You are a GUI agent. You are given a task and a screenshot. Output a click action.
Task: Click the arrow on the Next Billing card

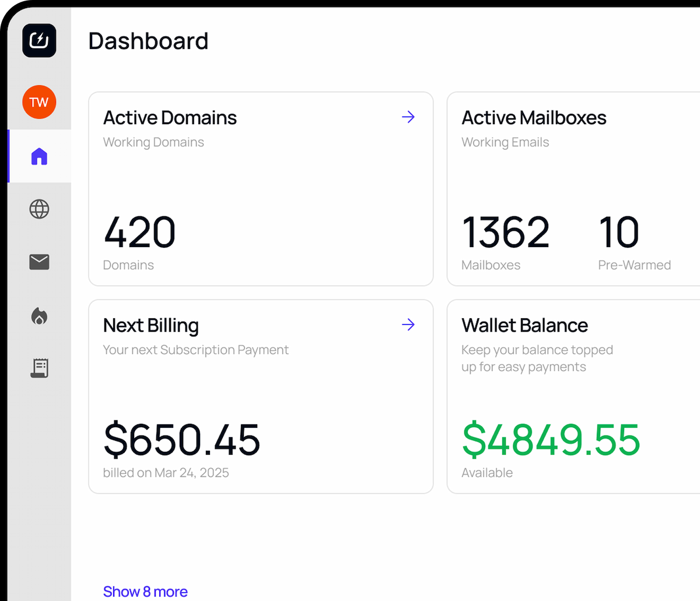coord(408,325)
